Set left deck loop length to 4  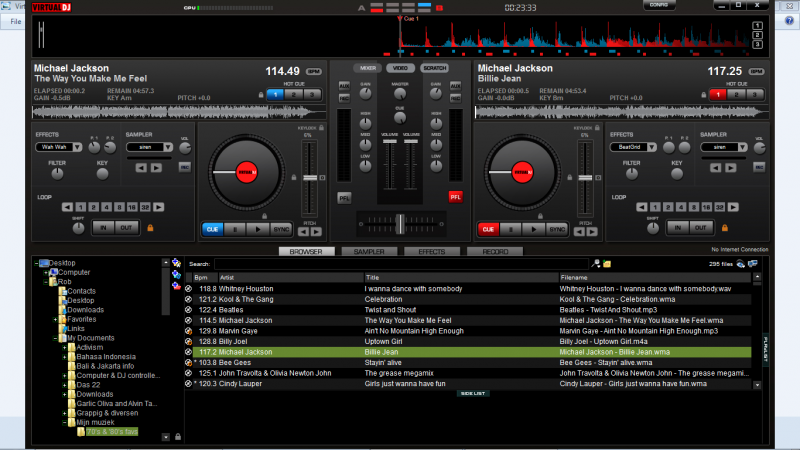(106, 207)
